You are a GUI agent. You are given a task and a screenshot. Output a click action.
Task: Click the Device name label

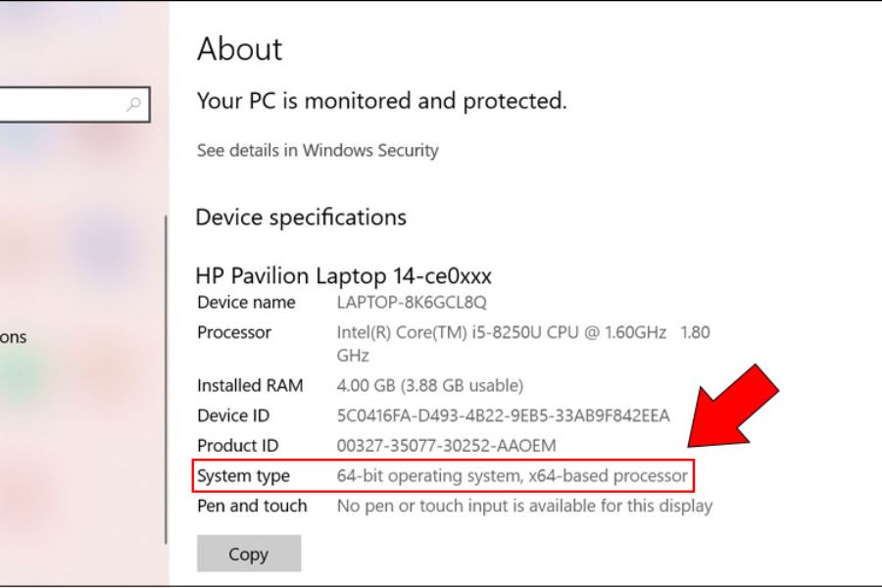tap(246, 303)
